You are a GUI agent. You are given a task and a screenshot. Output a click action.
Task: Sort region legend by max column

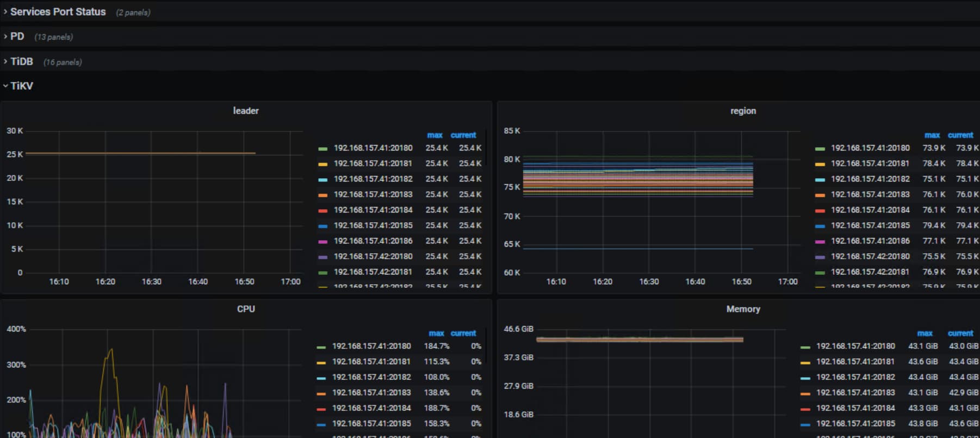click(932, 135)
